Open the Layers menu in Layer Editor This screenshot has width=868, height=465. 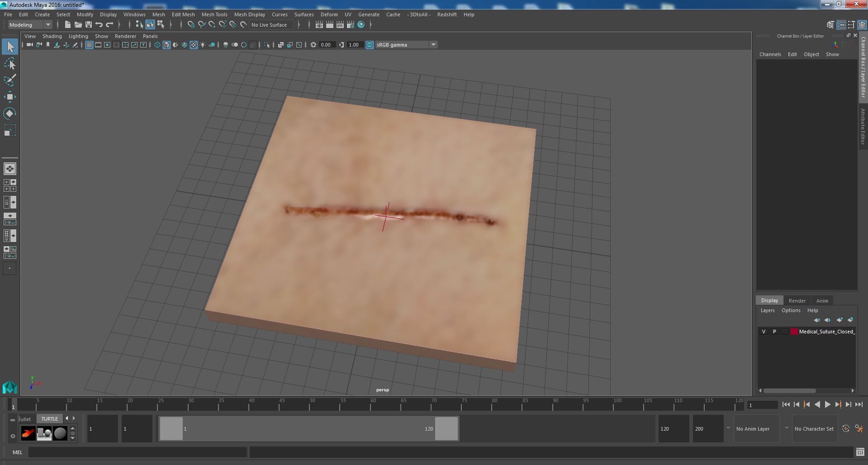pos(768,310)
